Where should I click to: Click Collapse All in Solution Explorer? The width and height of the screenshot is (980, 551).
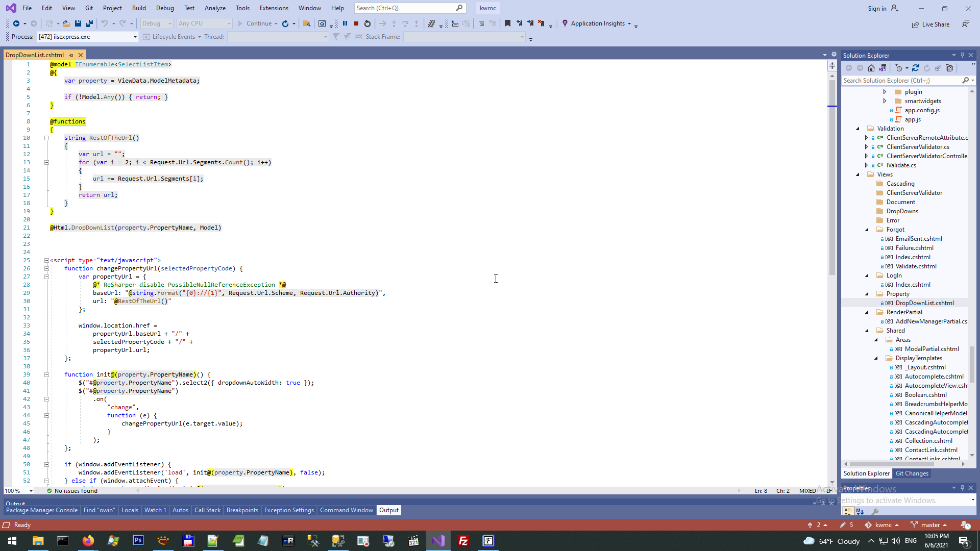tap(938, 68)
